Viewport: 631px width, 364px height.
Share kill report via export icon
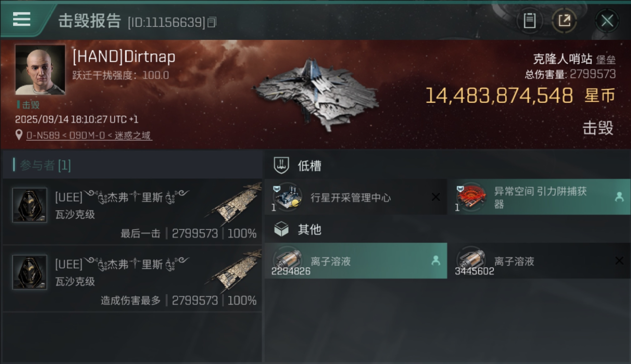tap(564, 21)
